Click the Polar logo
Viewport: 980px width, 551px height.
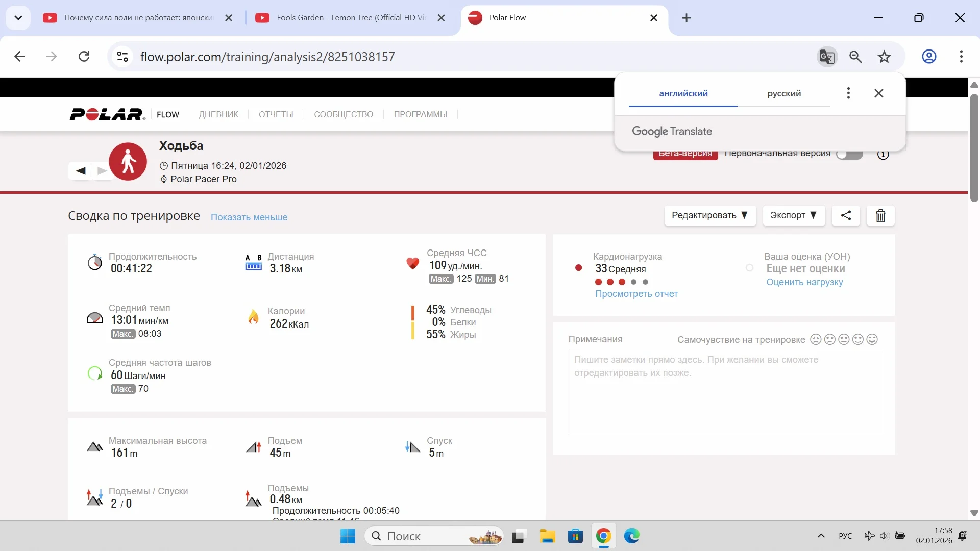point(107,114)
